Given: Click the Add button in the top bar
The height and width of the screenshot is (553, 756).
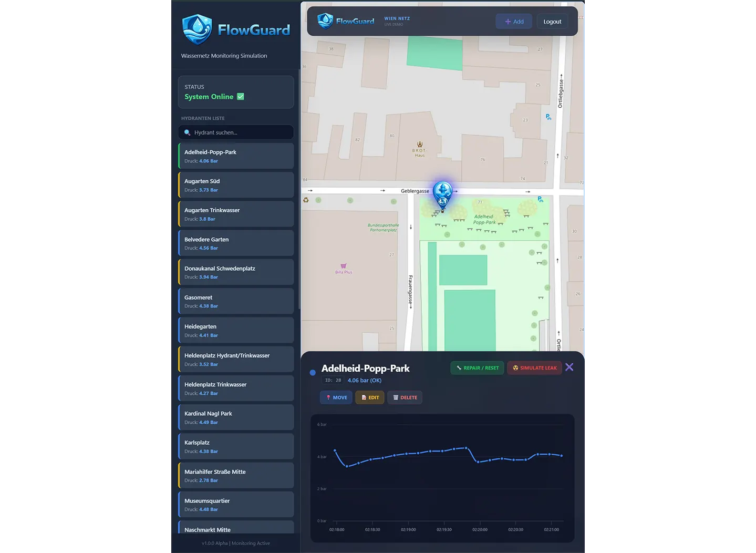Looking at the screenshot, I should [x=514, y=21].
